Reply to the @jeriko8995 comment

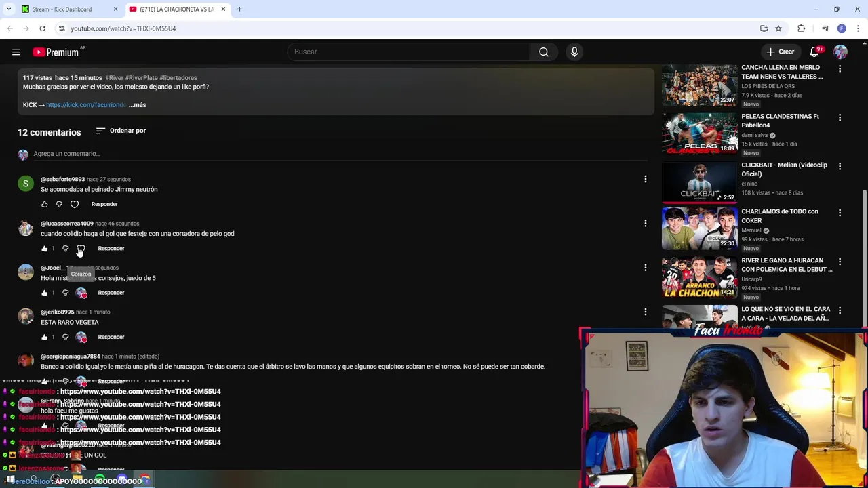click(111, 337)
